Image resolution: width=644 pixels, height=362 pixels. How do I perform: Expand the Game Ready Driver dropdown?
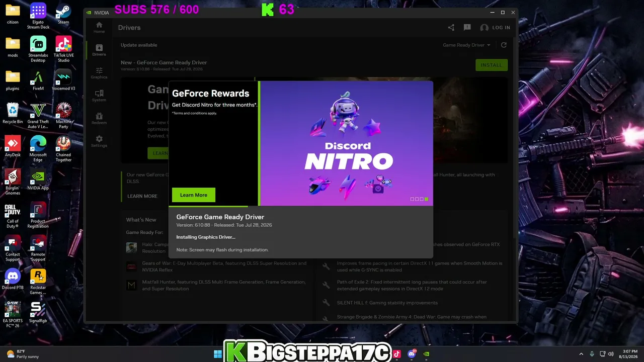coord(466,45)
